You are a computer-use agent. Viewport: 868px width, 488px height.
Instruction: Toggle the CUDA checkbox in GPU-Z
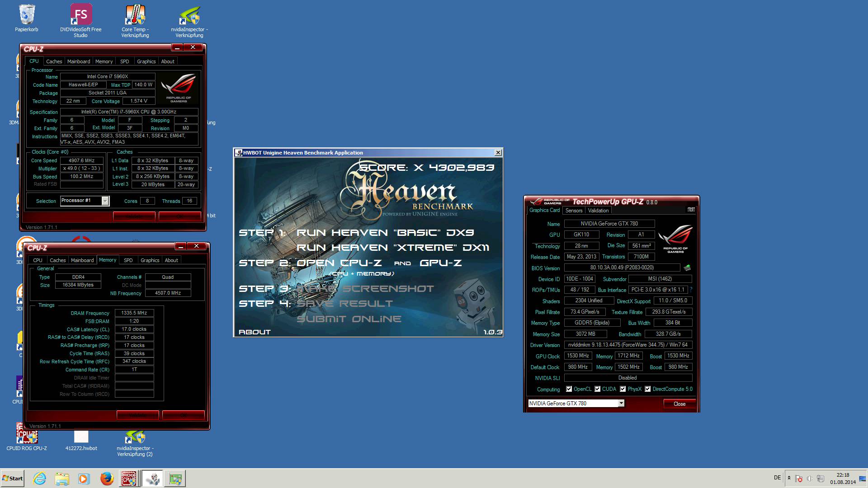coord(598,389)
